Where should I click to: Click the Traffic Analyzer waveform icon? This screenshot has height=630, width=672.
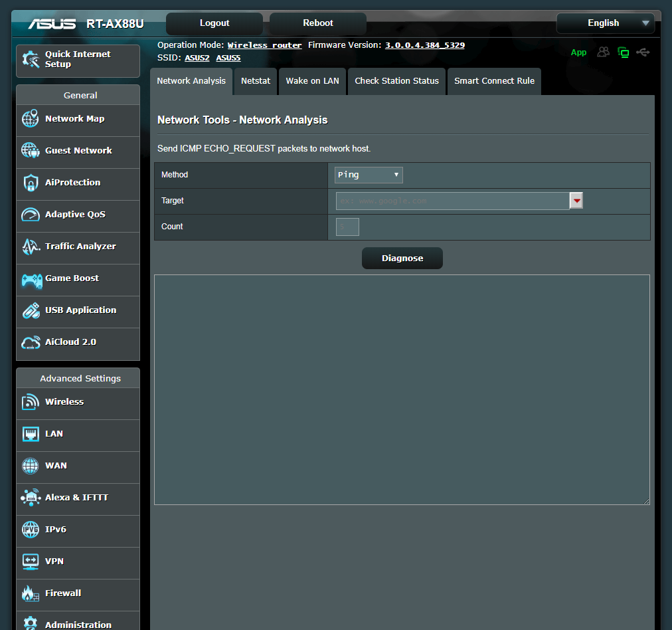point(31,246)
